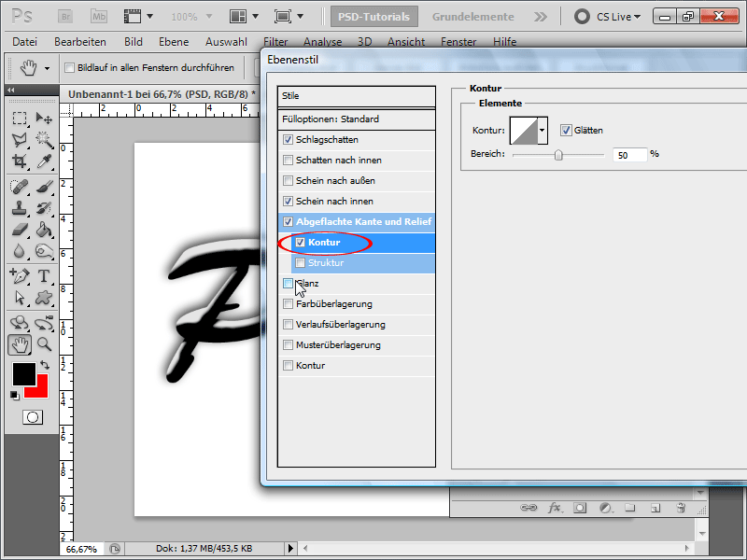Image resolution: width=747 pixels, height=560 pixels.
Task: Launch Mini Bridge from top bar
Action: click(99, 17)
